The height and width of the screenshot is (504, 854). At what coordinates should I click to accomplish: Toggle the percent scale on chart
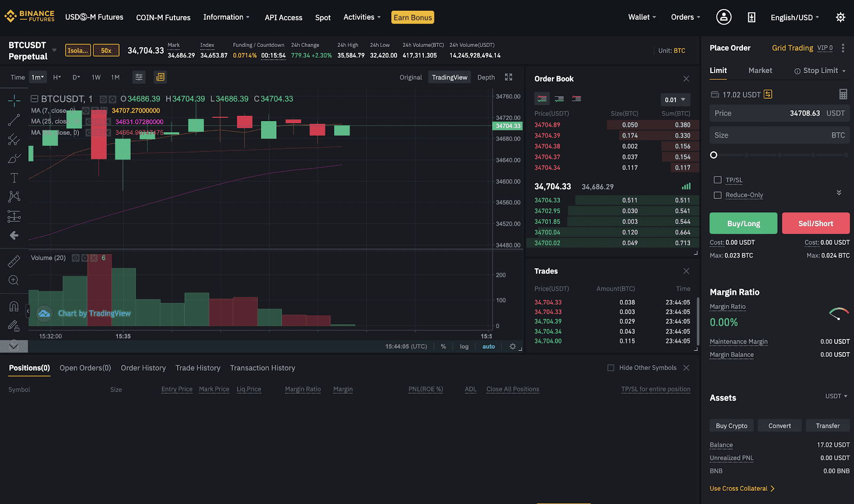tap(444, 347)
